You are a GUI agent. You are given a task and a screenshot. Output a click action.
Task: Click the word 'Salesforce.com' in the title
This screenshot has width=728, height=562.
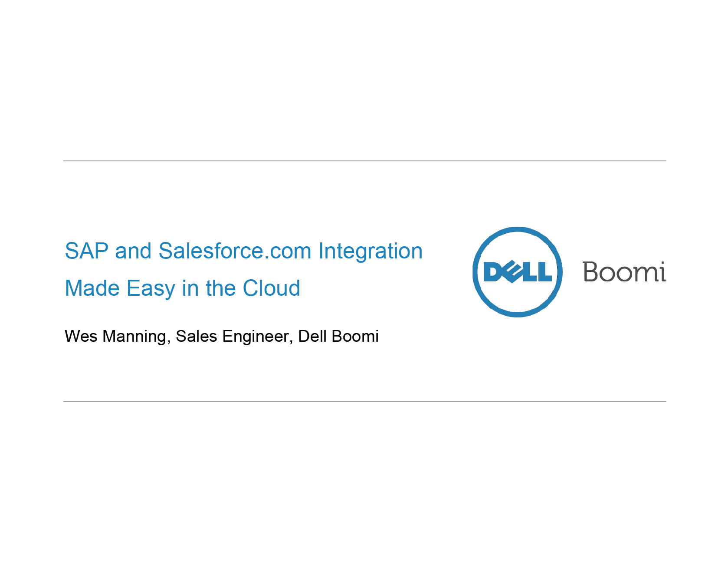click(x=235, y=251)
